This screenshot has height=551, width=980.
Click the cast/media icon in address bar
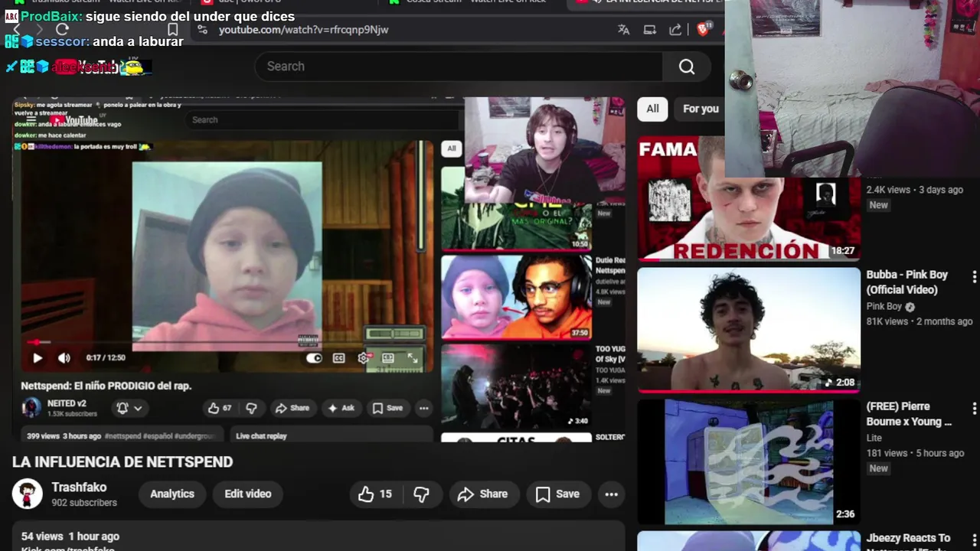(x=650, y=30)
